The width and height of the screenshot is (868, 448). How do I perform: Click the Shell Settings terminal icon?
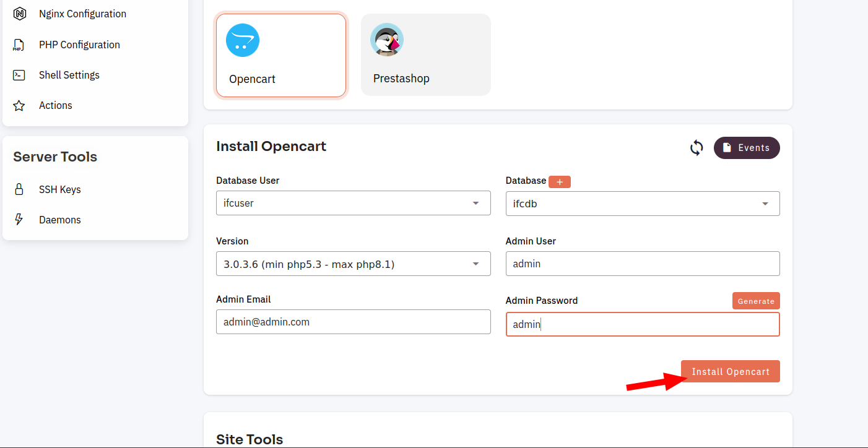pyautogui.click(x=19, y=75)
